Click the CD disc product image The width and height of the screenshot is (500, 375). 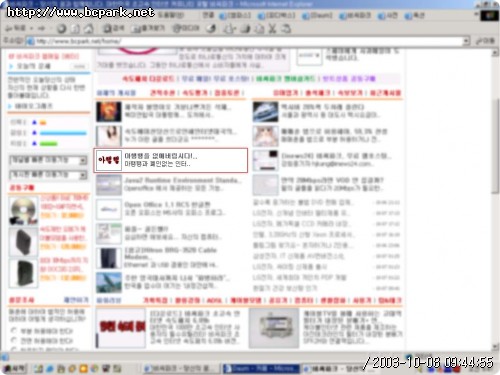(x=23, y=210)
